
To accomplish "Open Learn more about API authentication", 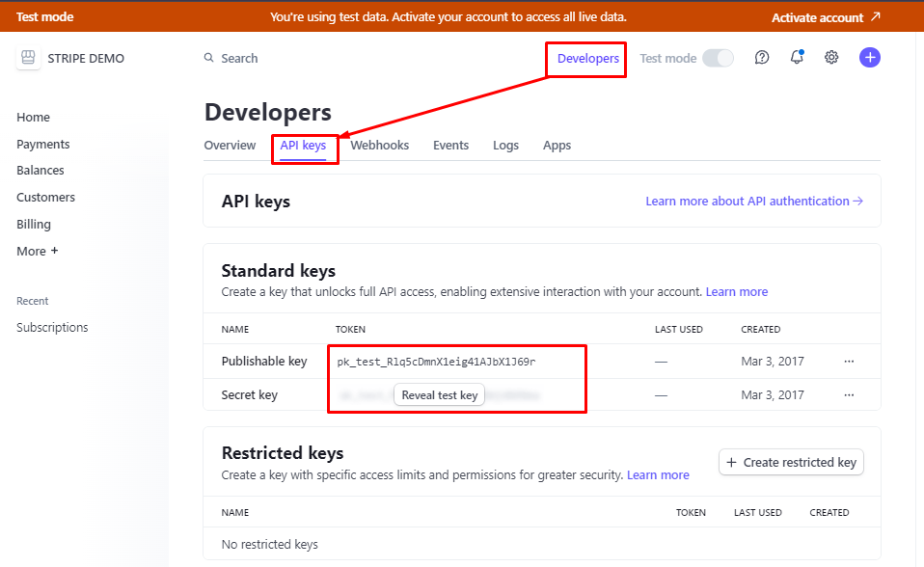I will pos(753,202).
